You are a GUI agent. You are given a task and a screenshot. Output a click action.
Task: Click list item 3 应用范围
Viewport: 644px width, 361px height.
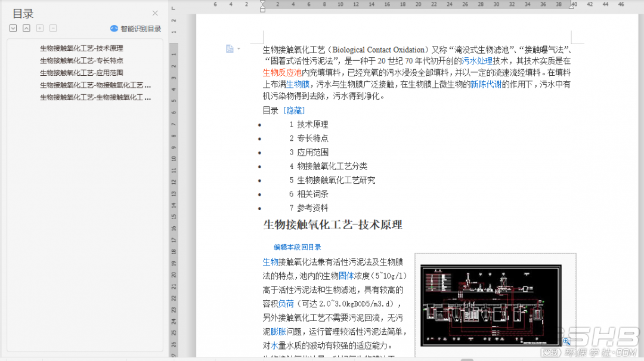tap(308, 152)
